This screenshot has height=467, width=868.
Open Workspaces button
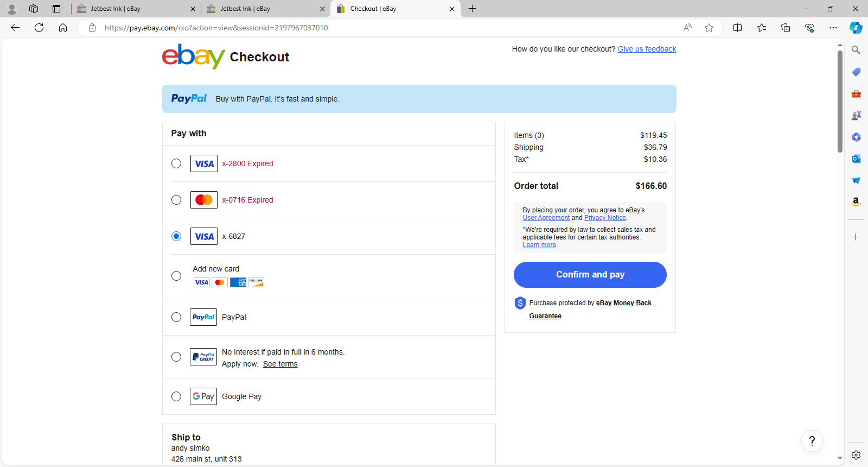(x=34, y=9)
